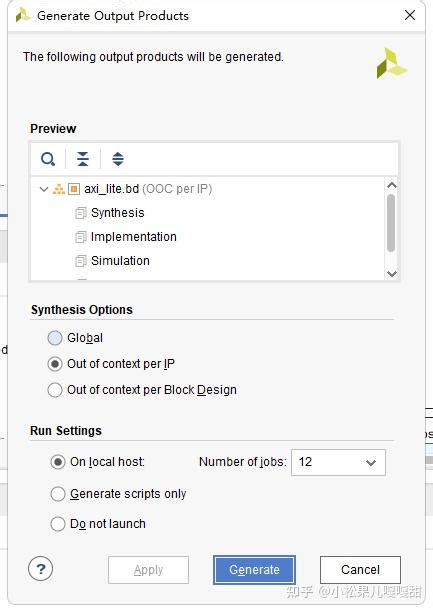Image resolution: width=433 pixels, height=612 pixels.
Task: Select the Synthesis tree item
Action: coord(118,213)
